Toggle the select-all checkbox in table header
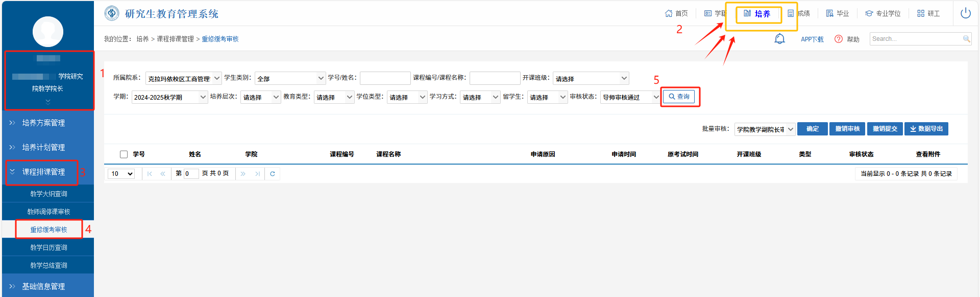 tap(124, 154)
